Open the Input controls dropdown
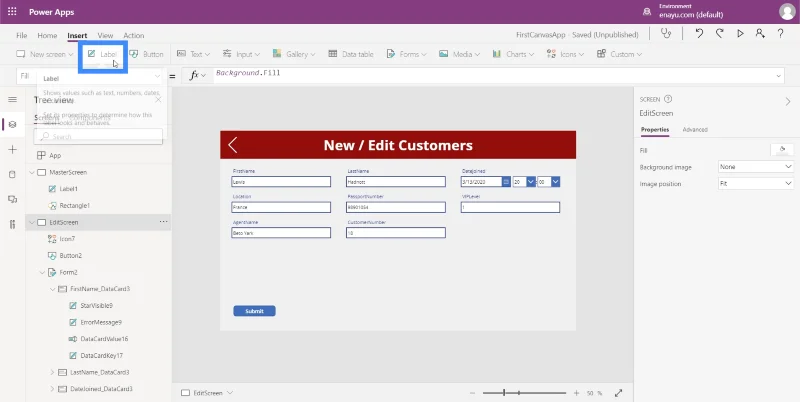Image resolution: width=800 pixels, height=402 pixels. [x=241, y=54]
